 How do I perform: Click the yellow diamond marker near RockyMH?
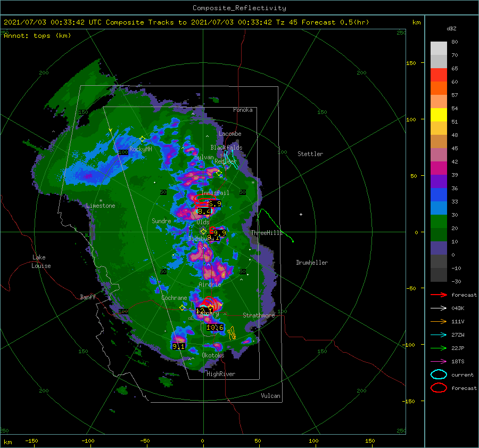pyautogui.click(x=142, y=139)
